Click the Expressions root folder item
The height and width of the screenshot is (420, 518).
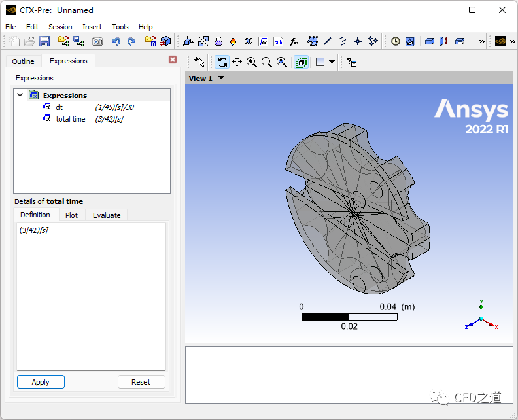coord(65,96)
